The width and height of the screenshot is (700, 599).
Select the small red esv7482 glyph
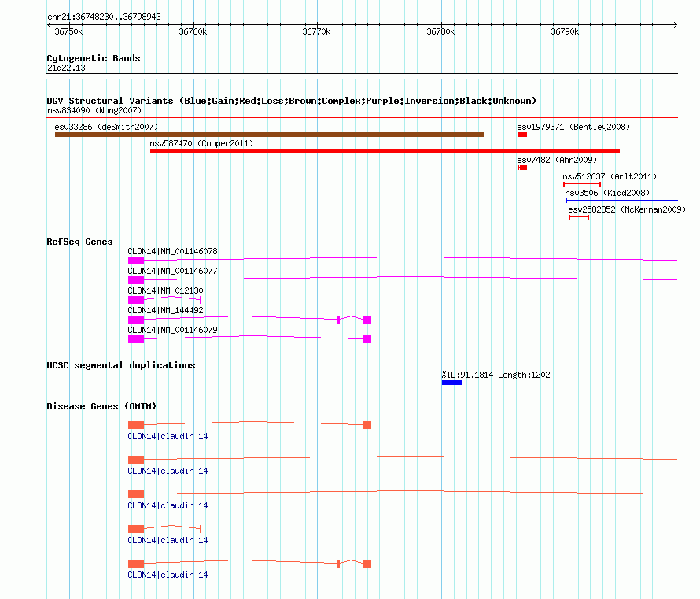[x=522, y=168]
